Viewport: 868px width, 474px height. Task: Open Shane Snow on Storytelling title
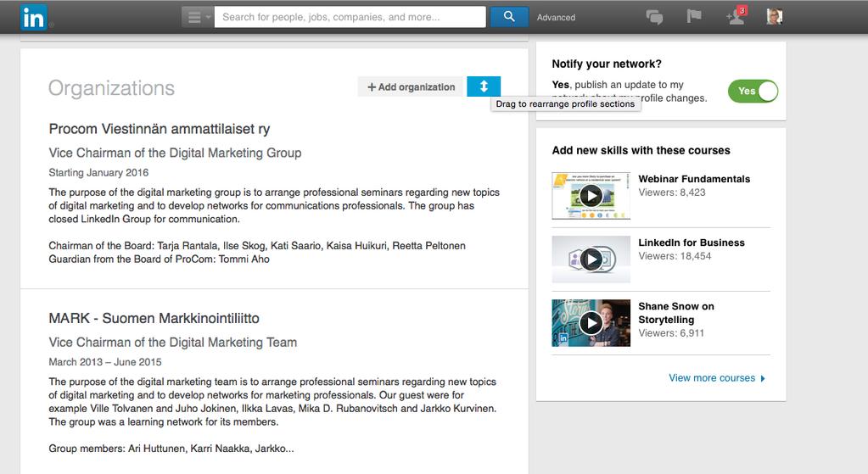tap(676, 313)
